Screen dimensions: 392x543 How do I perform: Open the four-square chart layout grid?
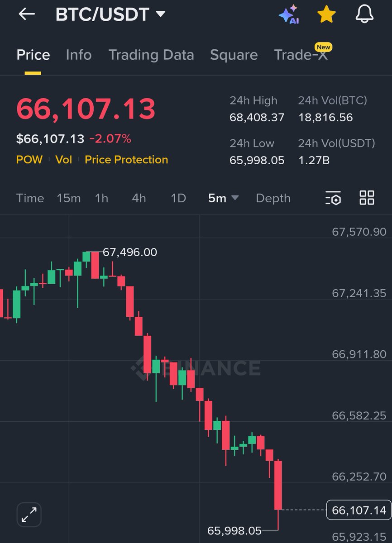[x=367, y=198]
